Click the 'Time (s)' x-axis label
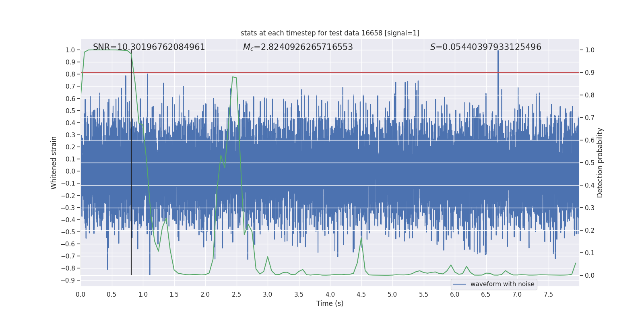 [x=330, y=303]
